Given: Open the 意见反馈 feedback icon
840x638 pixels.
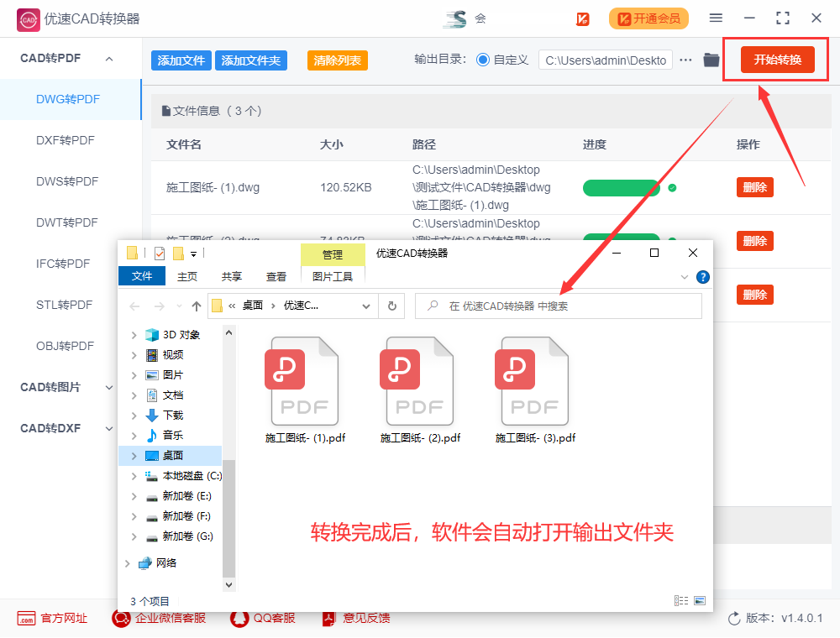Looking at the screenshot, I should click(x=328, y=618).
